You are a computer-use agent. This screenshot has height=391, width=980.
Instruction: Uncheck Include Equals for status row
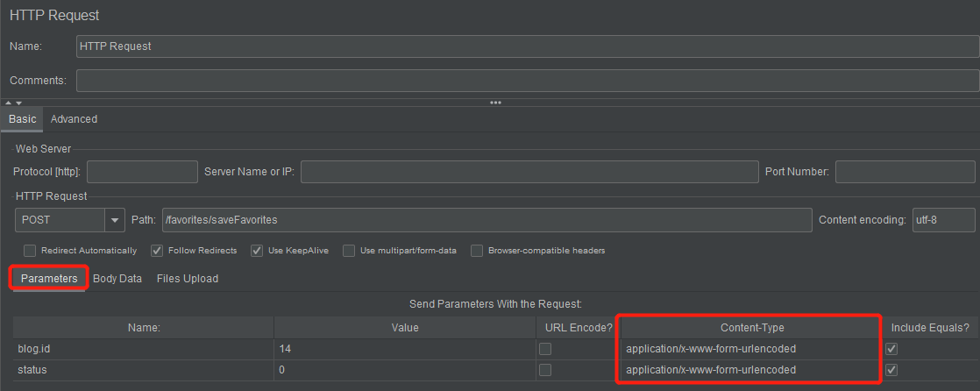[891, 370]
